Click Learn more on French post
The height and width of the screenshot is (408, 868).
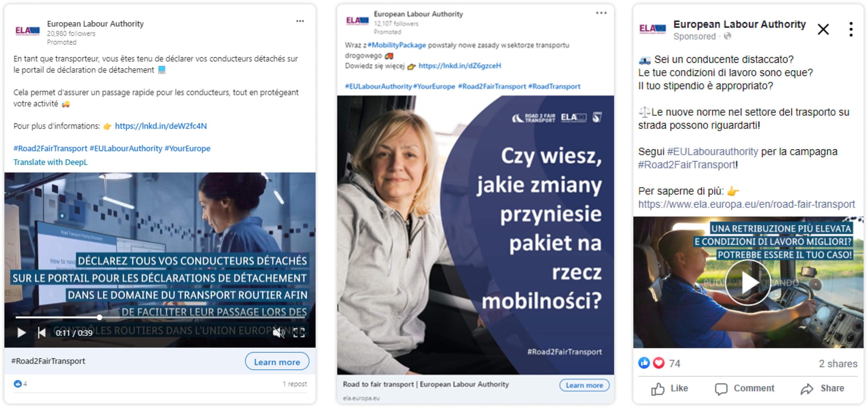coord(277,362)
